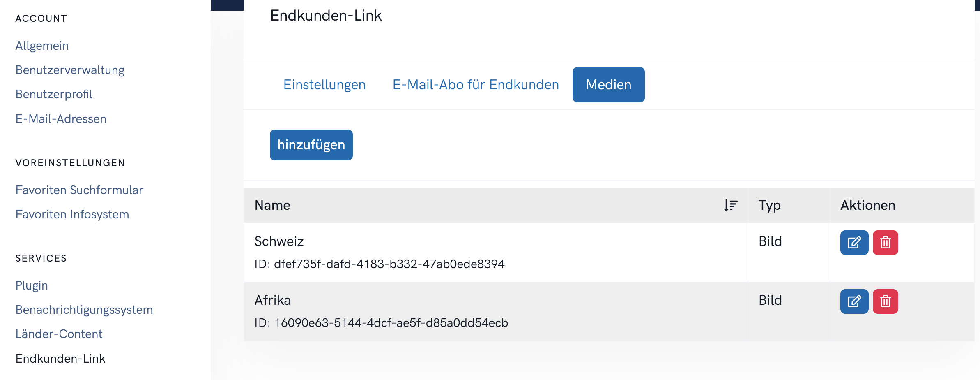This screenshot has width=980, height=380.
Task: Open Favoriten Infosystem presets
Action: (x=72, y=214)
